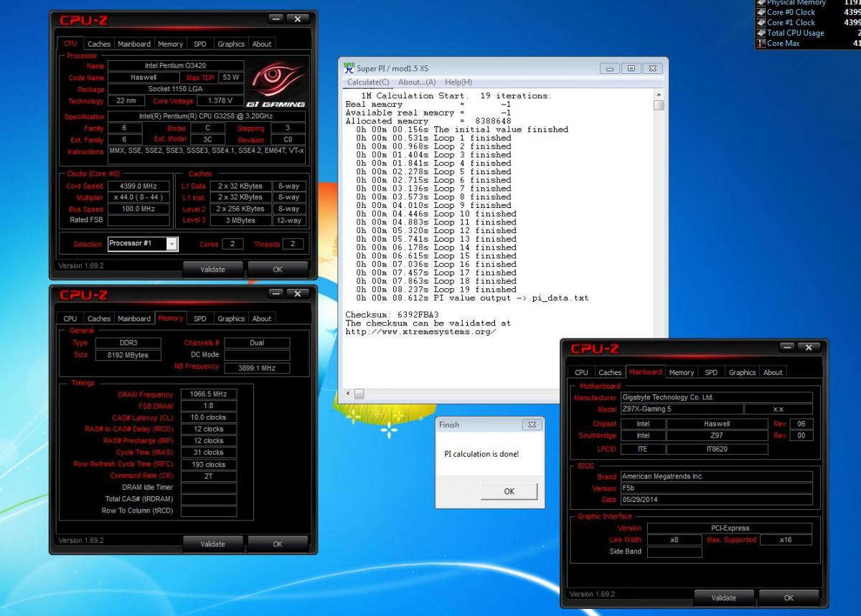Click the BIOS date 05/29/2014 field

pos(716,499)
